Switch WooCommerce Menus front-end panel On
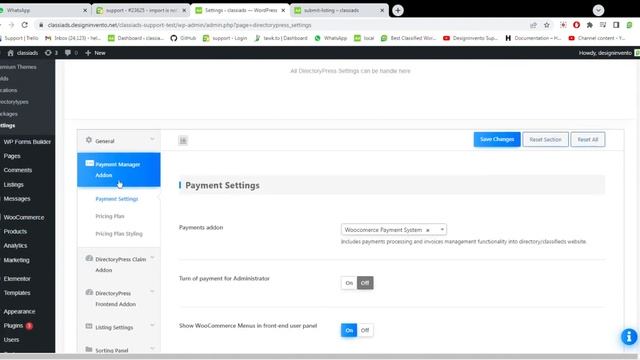 click(x=349, y=330)
